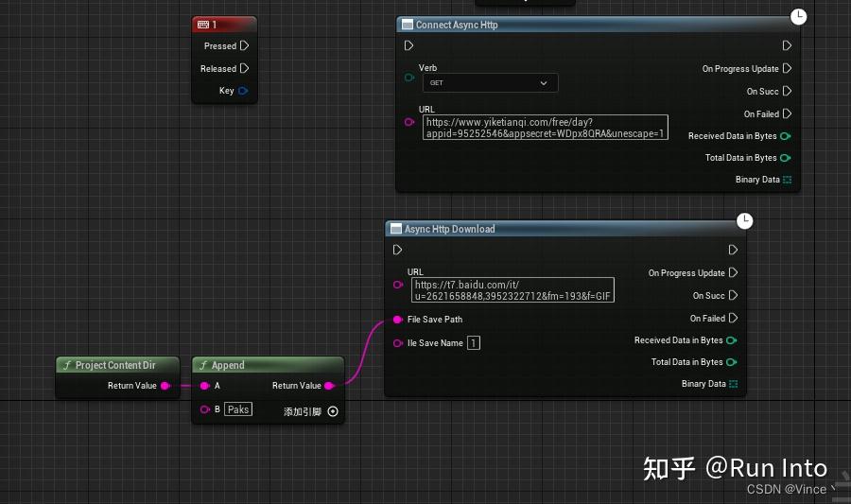The image size is (851, 504).
Task: Select the Connect Async Http node title
Action: 457,25
